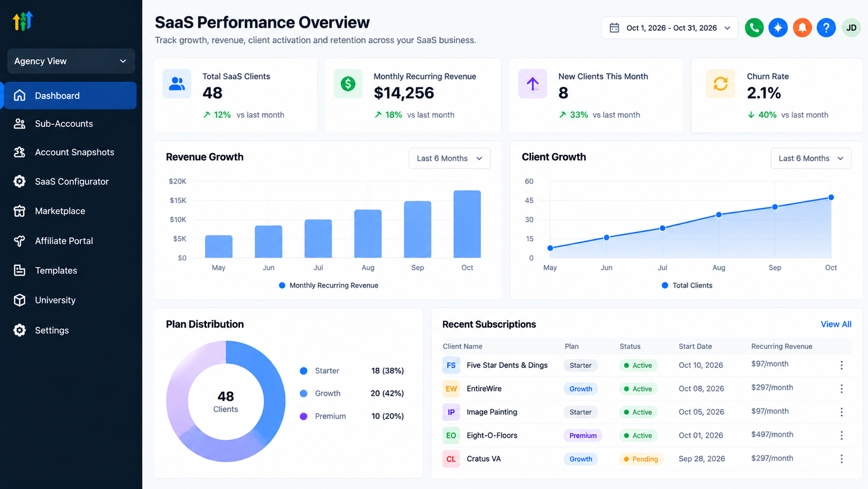Click the Oct bar in Revenue Growth

tap(467, 224)
